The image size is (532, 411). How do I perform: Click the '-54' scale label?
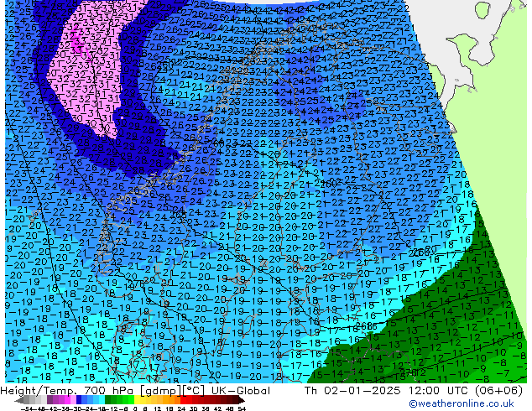pyautogui.click(x=27, y=409)
